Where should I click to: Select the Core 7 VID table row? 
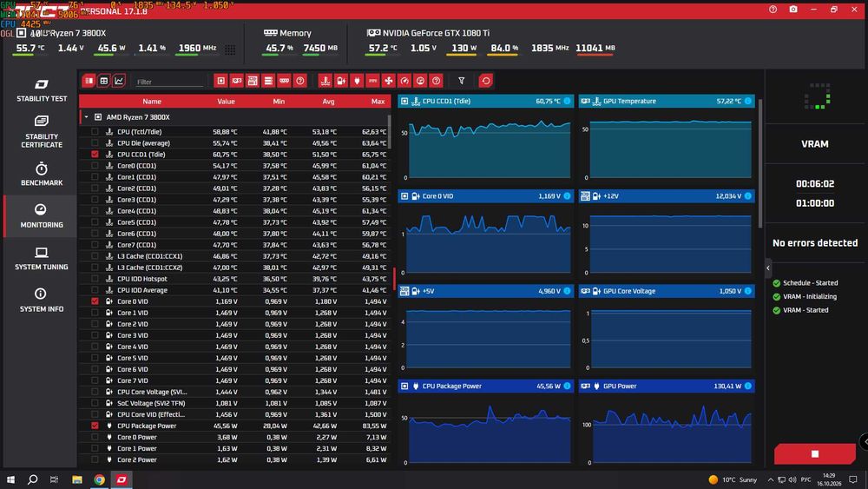coord(234,380)
